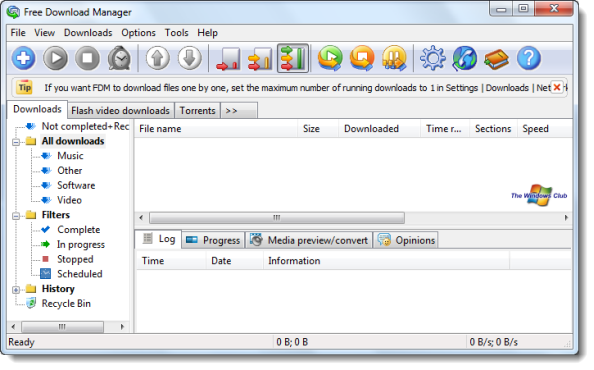
Task: Select the History folder
Action: point(58,289)
